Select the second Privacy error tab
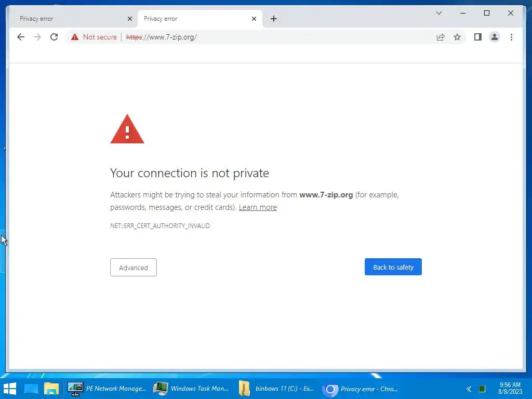532x399 pixels. pos(199,19)
